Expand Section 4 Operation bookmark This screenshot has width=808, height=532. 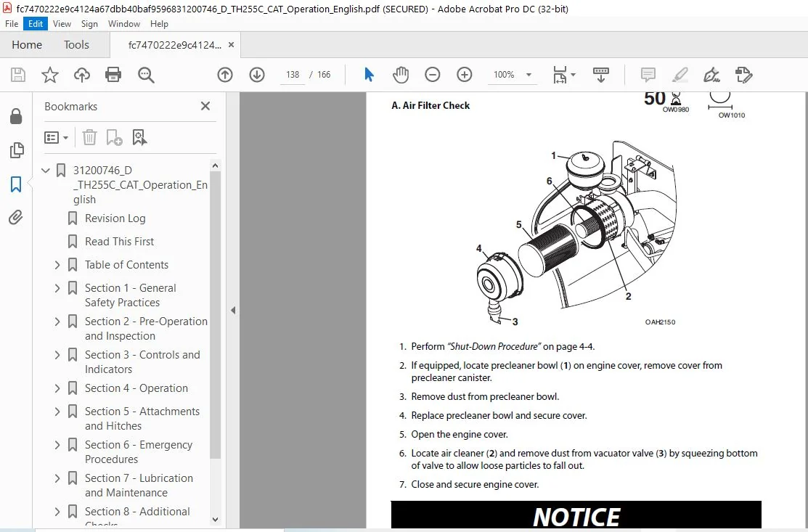pyautogui.click(x=57, y=388)
